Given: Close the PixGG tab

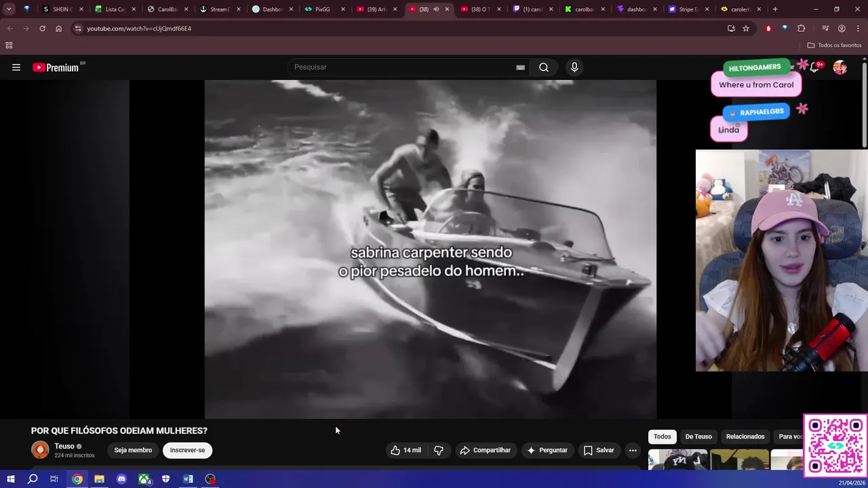Looking at the screenshot, I should click(343, 9).
